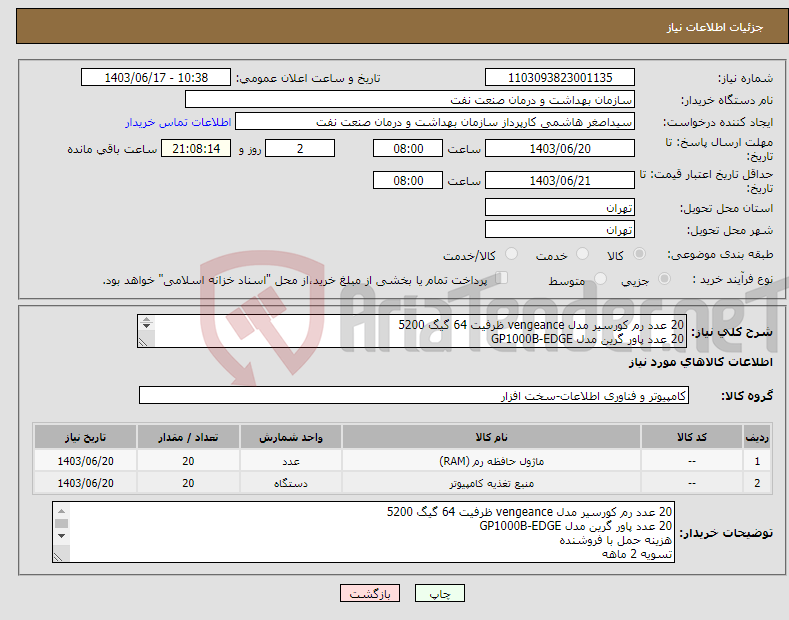Click scroll up arrow in توضیحات خریدار box

point(61,510)
